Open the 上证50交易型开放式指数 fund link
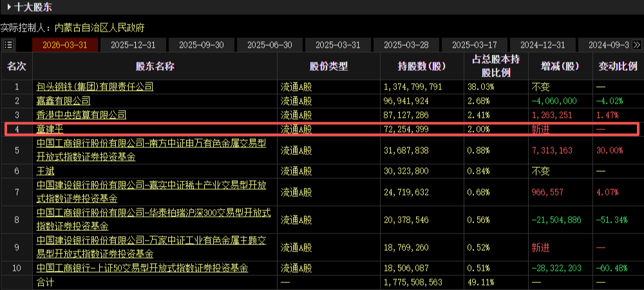 (142, 267)
